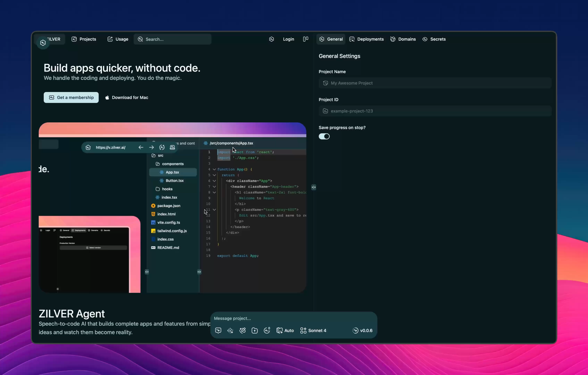
Task: Select App.tsx in the file tree
Action: [173, 172]
